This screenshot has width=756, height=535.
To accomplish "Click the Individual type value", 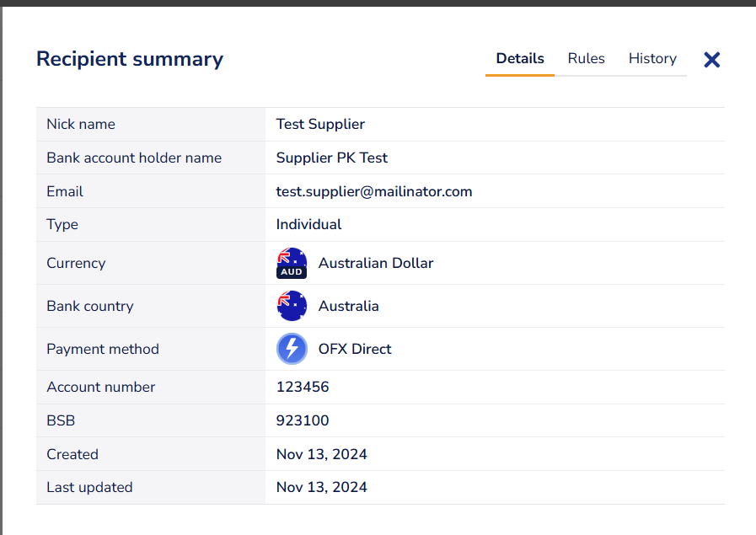I will [308, 225].
